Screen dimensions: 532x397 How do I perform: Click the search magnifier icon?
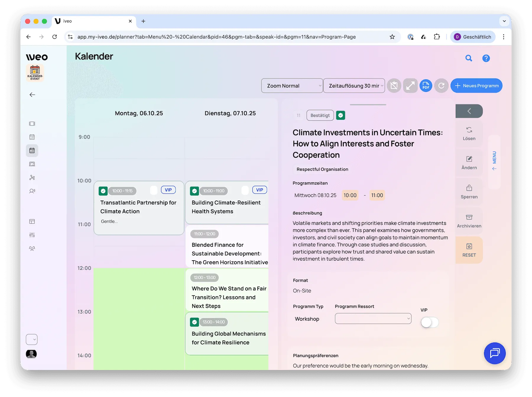point(469,58)
